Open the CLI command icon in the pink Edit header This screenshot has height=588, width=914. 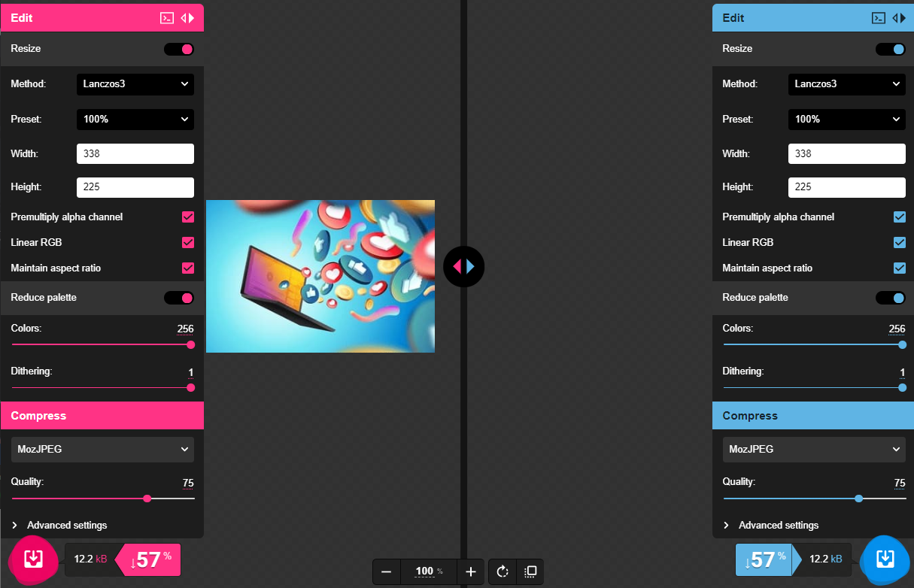coord(167,18)
